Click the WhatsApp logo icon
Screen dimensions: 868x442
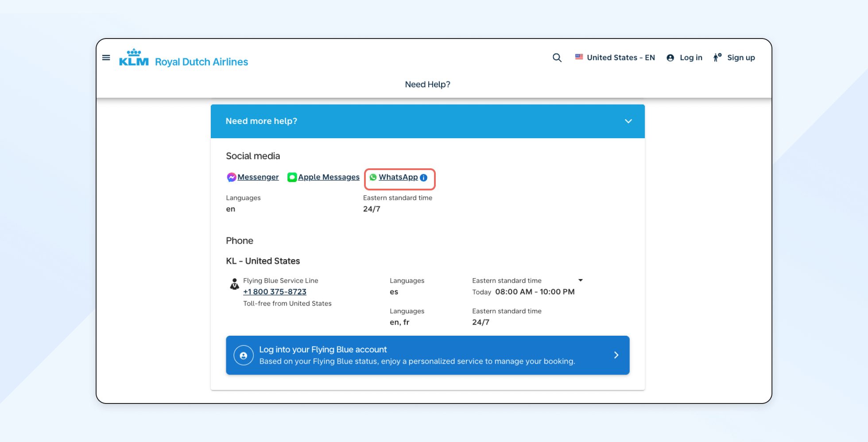[373, 177]
